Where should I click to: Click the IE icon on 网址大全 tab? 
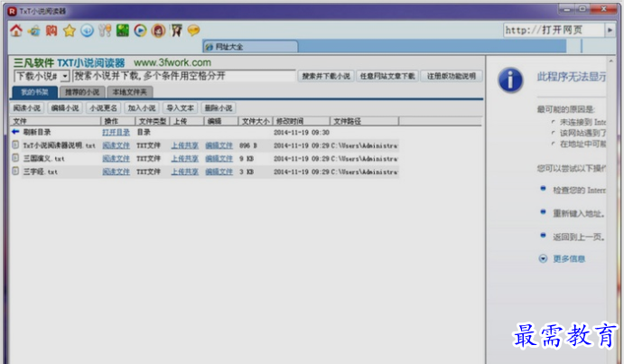coord(209,47)
